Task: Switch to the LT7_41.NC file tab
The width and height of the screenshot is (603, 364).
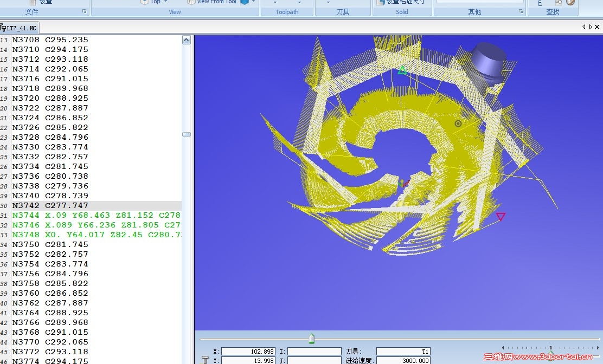Action: coord(19,28)
